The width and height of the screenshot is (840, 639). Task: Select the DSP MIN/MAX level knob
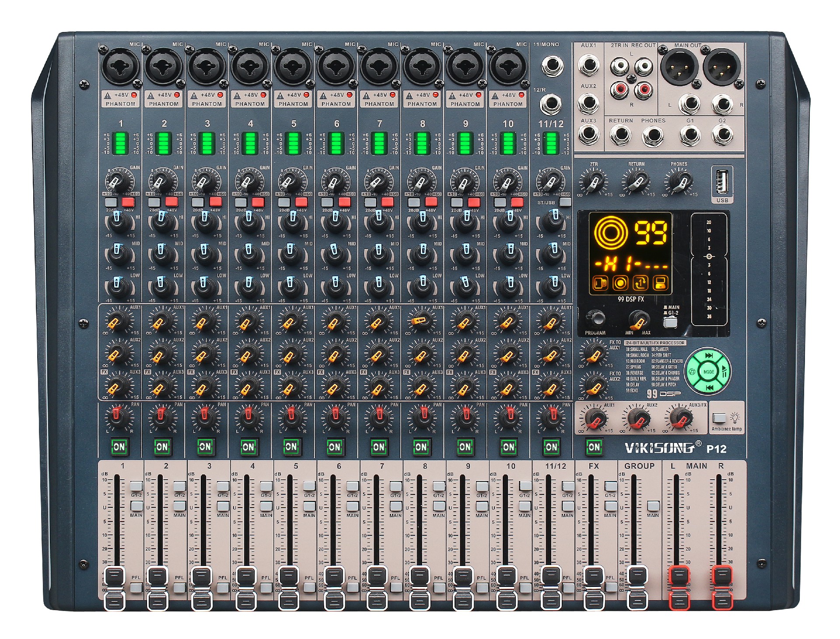click(639, 320)
